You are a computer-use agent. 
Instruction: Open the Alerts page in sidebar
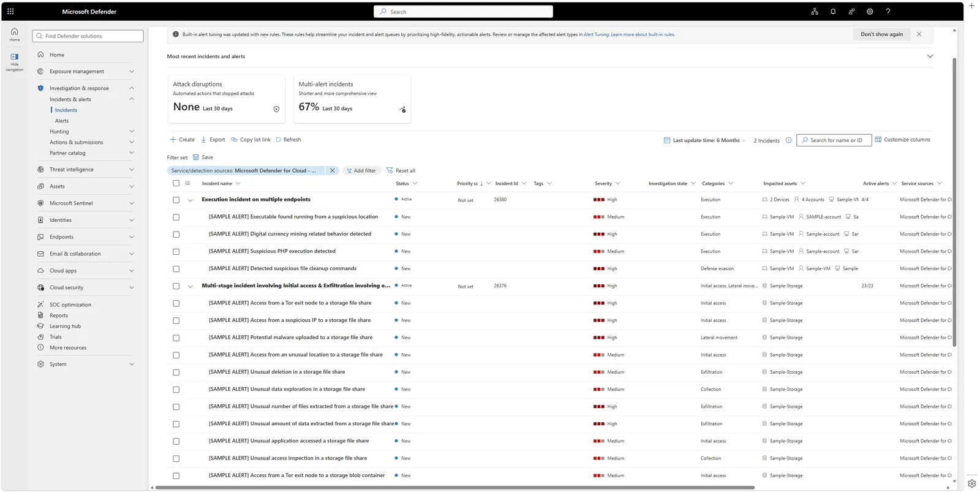(62, 121)
